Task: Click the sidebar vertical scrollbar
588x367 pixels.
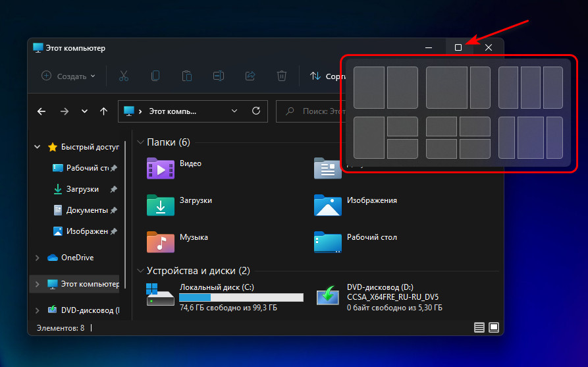Action: [125, 214]
